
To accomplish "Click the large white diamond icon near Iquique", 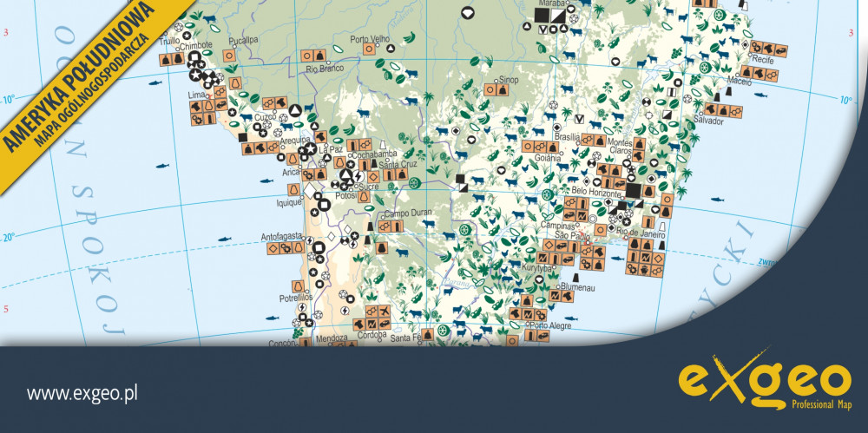I will point(310,190).
